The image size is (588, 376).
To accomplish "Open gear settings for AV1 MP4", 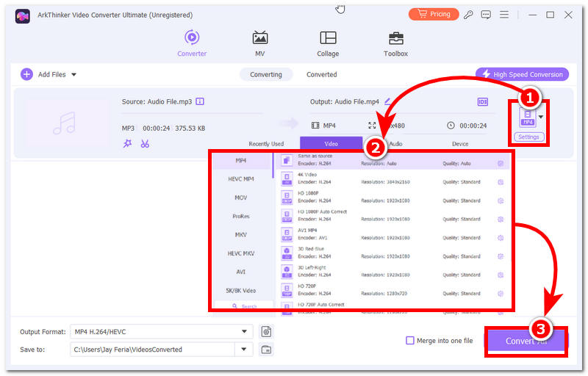I will (x=501, y=238).
